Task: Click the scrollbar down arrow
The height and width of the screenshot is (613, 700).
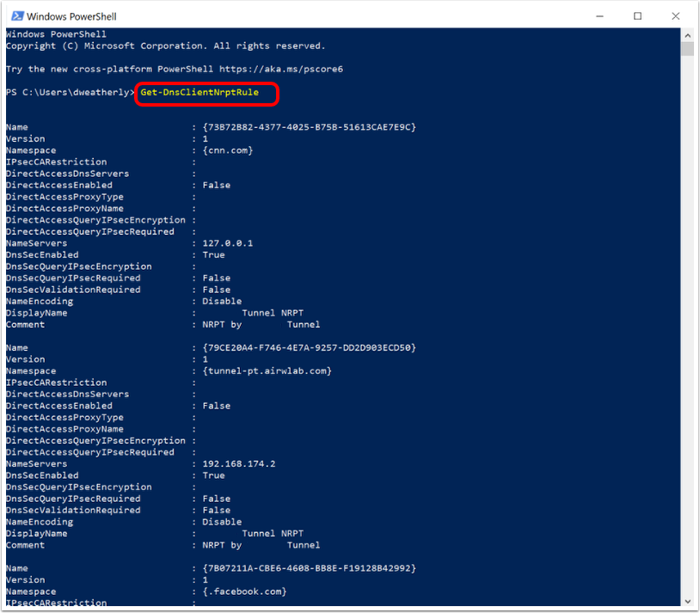Action: [686, 600]
